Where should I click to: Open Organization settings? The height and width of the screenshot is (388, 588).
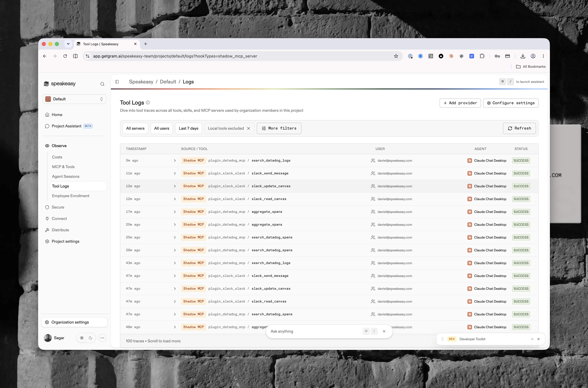[74, 322]
